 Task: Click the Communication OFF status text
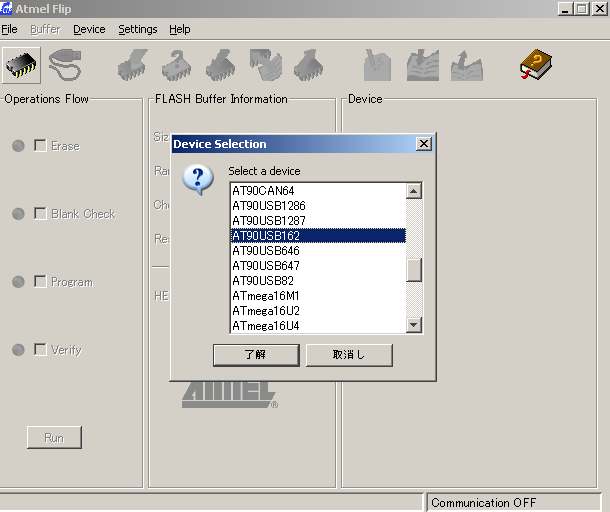pyautogui.click(x=484, y=503)
